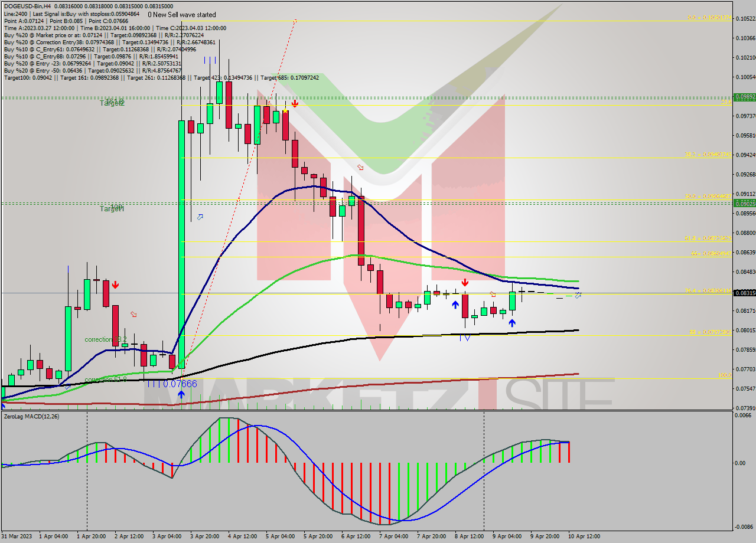Select the '0 New Sell wave started' message
756x543 pixels.
(182, 14)
